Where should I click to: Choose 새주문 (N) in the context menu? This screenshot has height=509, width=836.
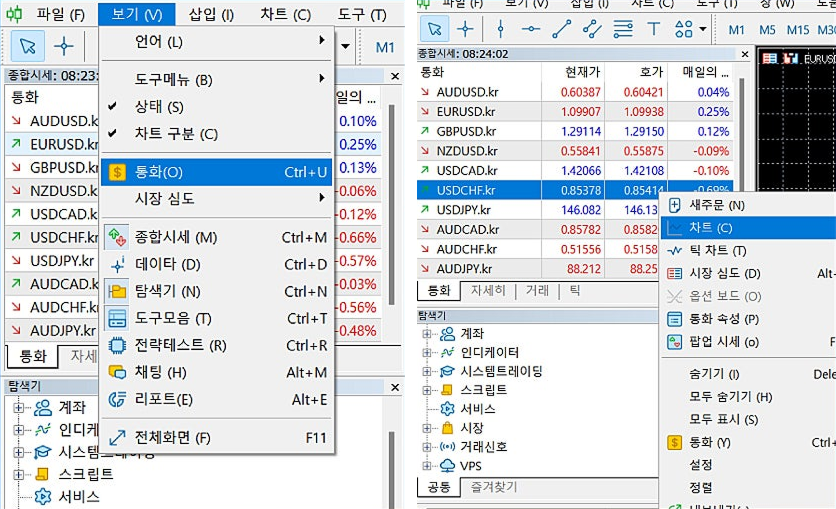point(748,205)
